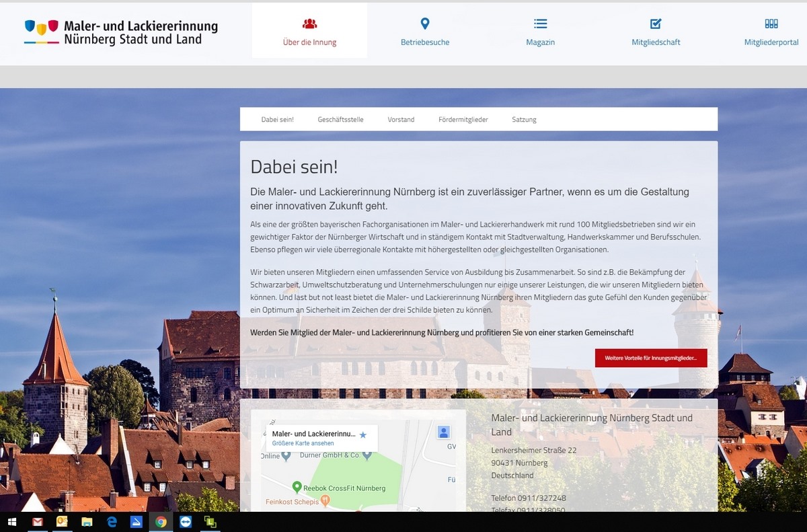This screenshot has width=807, height=532.
Task: Click the Mitgliedschaft edit-check icon
Action: coord(656,24)
